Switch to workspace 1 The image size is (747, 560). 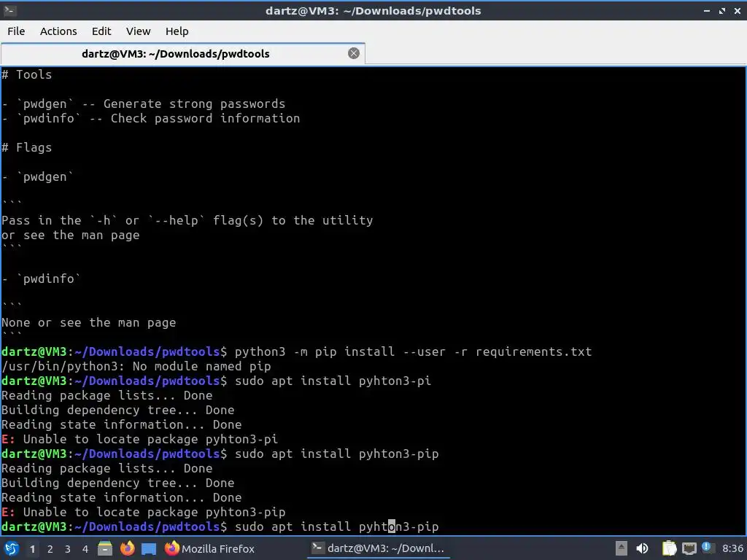click(x=32, y=549)
